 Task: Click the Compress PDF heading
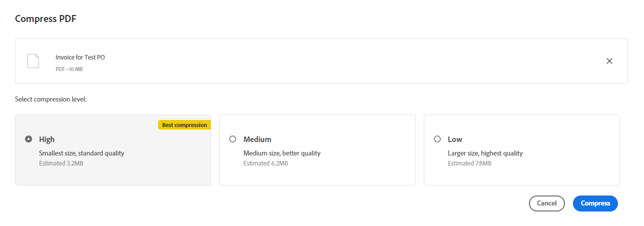[46, 19]
